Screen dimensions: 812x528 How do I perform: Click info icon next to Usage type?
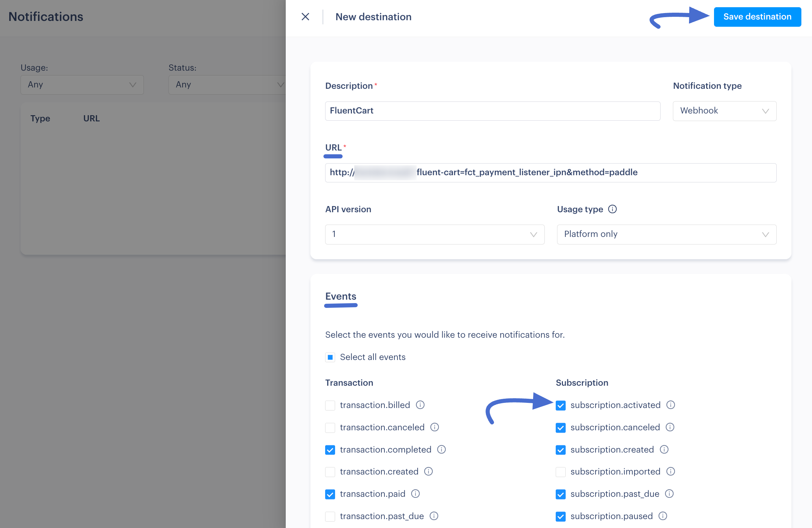[612, 209]
